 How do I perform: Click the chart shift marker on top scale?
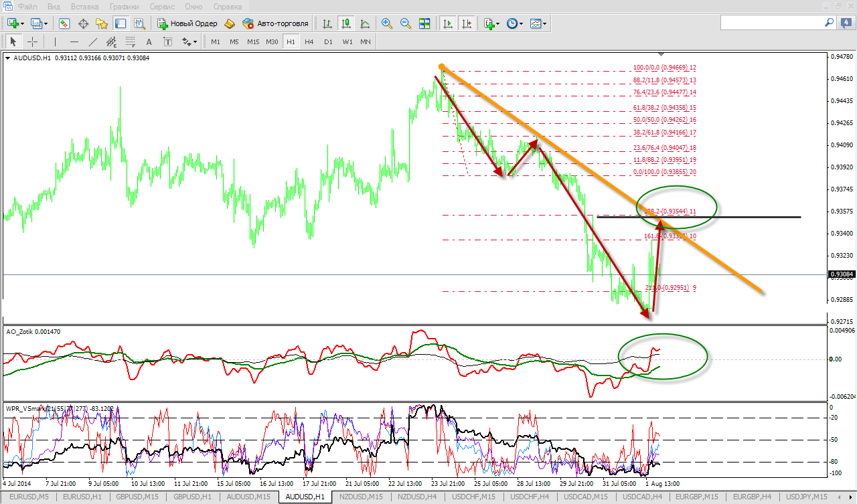click(x=661, y=53)
